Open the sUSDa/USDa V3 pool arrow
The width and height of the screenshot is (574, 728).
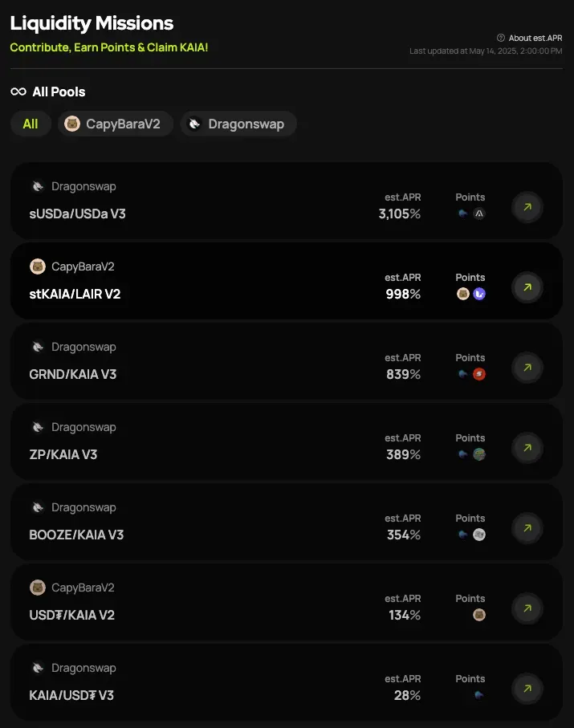tap(527, 207)
